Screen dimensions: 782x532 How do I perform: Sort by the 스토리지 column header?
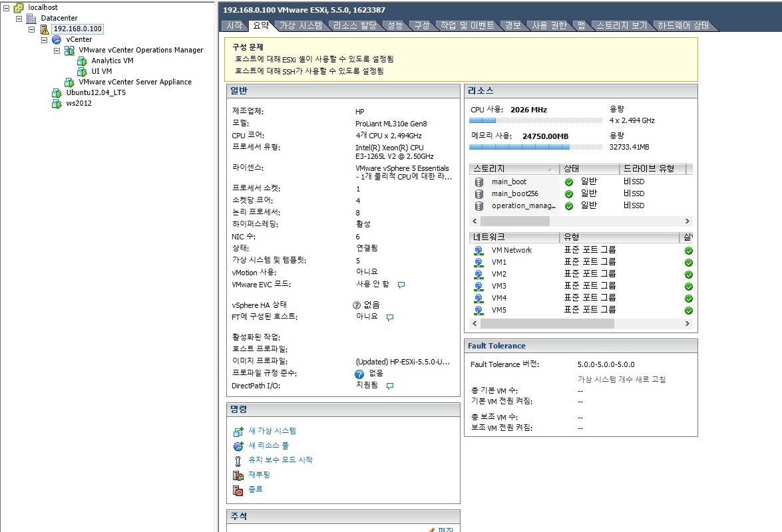coord(514,169)
